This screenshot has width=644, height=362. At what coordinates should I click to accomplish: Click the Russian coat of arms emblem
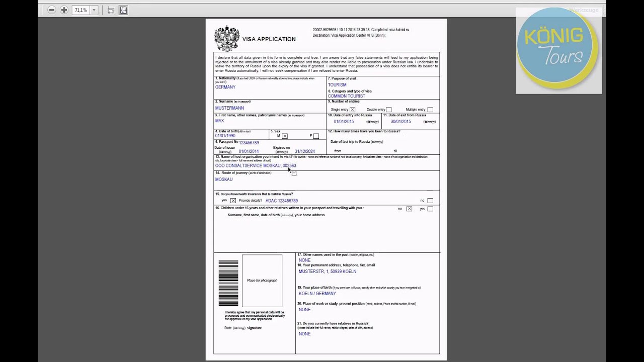[227, 39]
